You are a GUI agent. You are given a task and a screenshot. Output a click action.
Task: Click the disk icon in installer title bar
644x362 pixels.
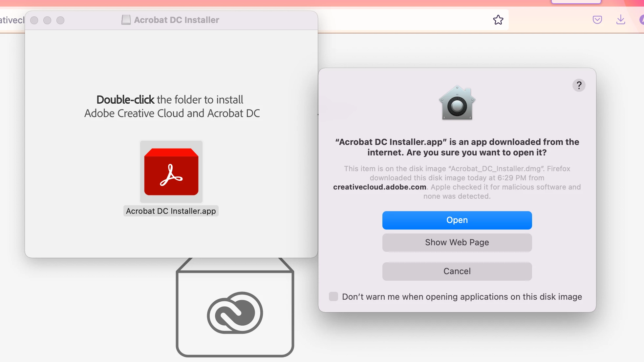tap(126, 20)
